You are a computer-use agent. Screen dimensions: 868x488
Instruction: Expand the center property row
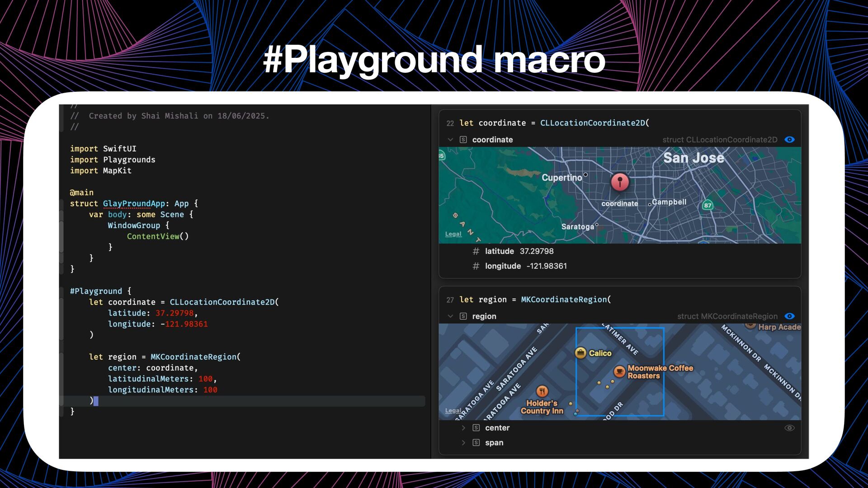coord(463,428)
